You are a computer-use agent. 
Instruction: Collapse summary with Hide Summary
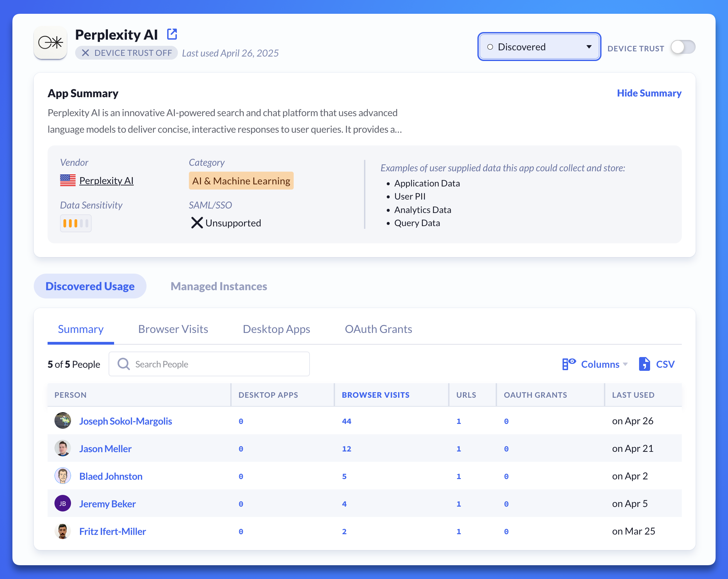click(649, 93)
